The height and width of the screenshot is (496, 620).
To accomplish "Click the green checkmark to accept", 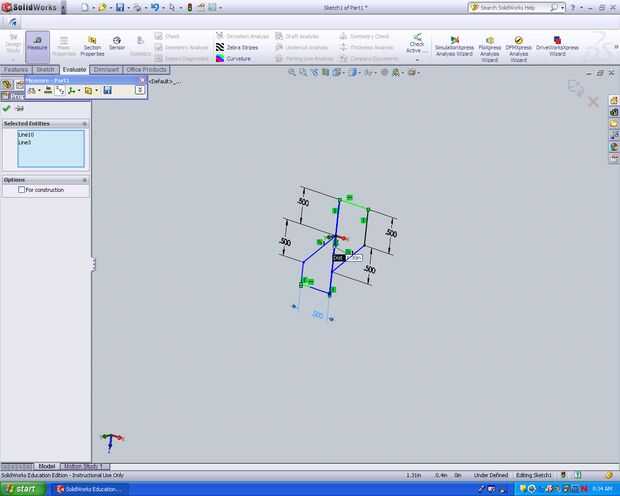I will [x=6, y=108].
